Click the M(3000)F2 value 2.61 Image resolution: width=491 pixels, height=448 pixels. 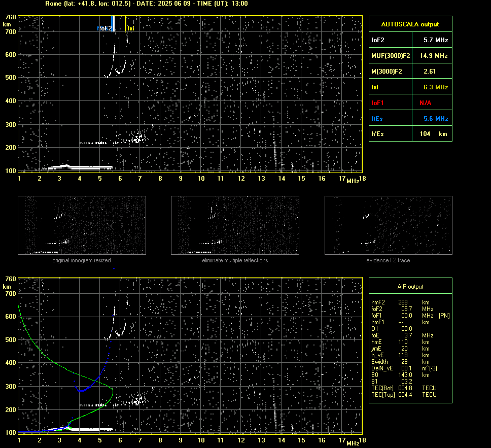coord(430,72)
